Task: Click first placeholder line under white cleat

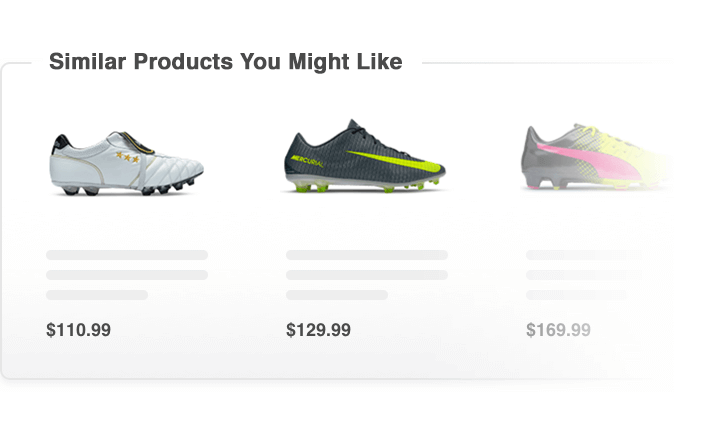Action: pyautogui.click(x=127, y=255)
